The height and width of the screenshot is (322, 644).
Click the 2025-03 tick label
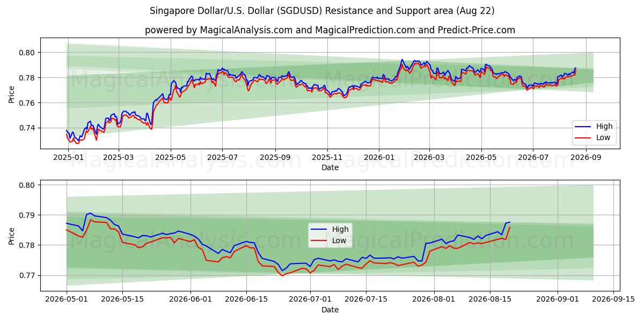[118, 158]
